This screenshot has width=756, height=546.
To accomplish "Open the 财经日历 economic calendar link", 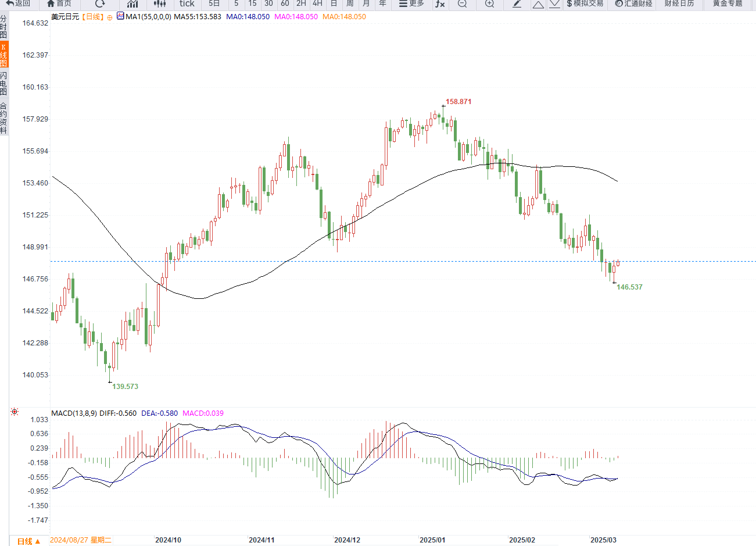I will coord(679,3).
